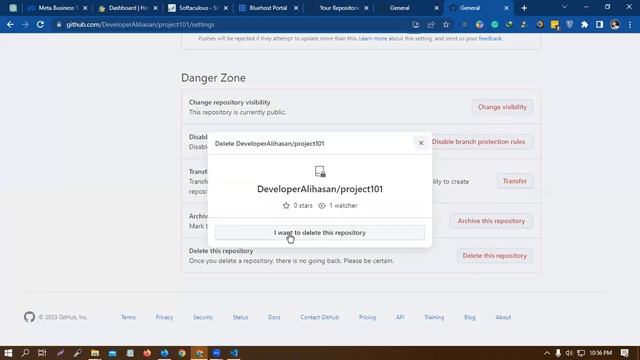Go back using browser back arrow
The image size is (640, 360).
10,24
